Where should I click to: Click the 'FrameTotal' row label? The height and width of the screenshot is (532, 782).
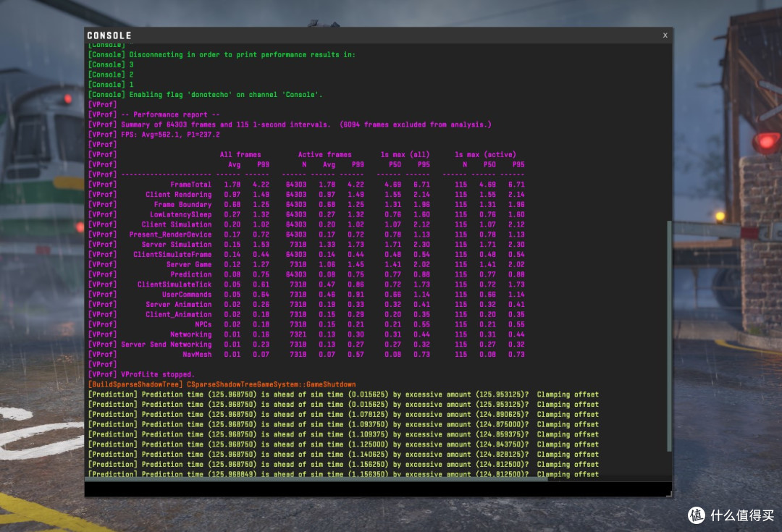click(x=190, y=185)
